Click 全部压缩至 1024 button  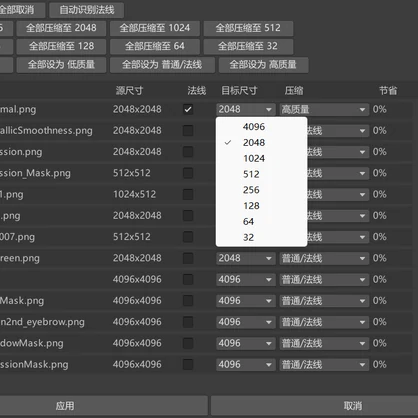point(155,28)
